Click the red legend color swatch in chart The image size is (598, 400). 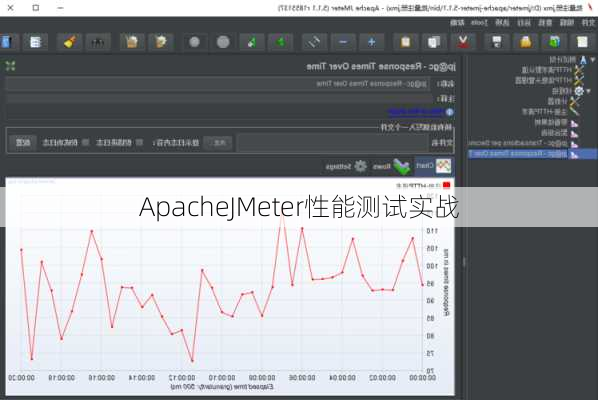coord(447,185)
